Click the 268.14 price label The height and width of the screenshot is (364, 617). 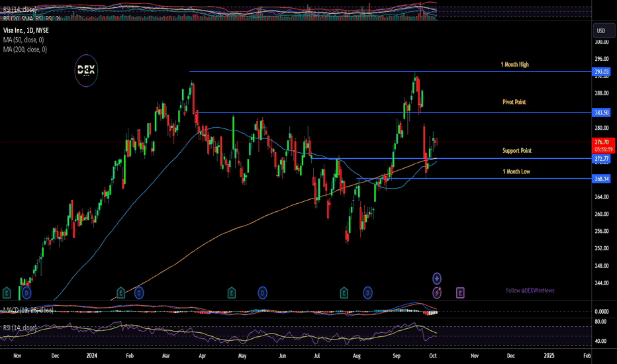602,179
